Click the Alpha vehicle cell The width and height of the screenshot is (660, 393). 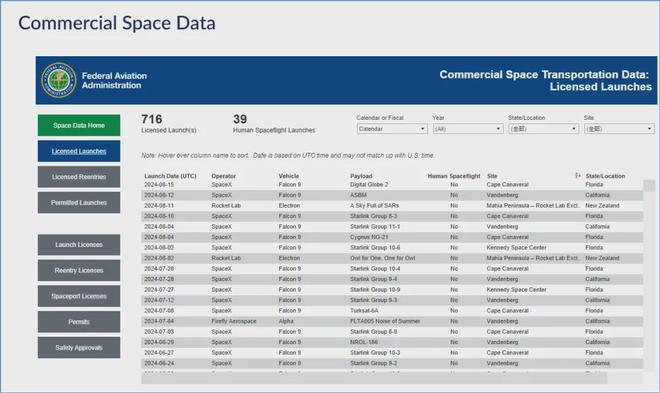tap(286, 321)
